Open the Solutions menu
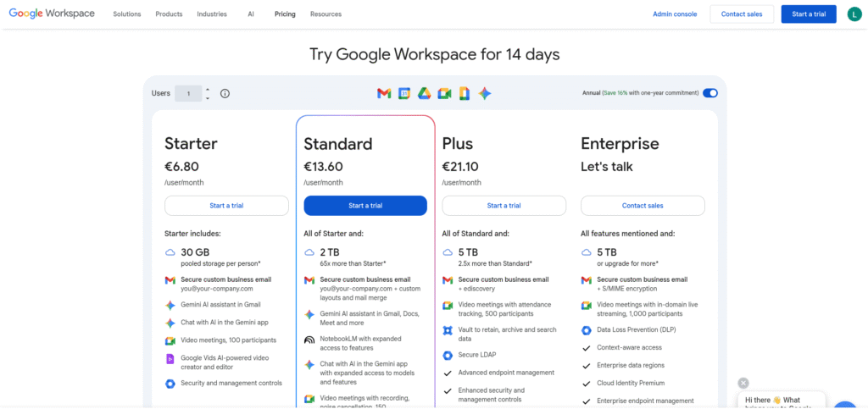Screen dimensions: 868x409 [127, 14]
